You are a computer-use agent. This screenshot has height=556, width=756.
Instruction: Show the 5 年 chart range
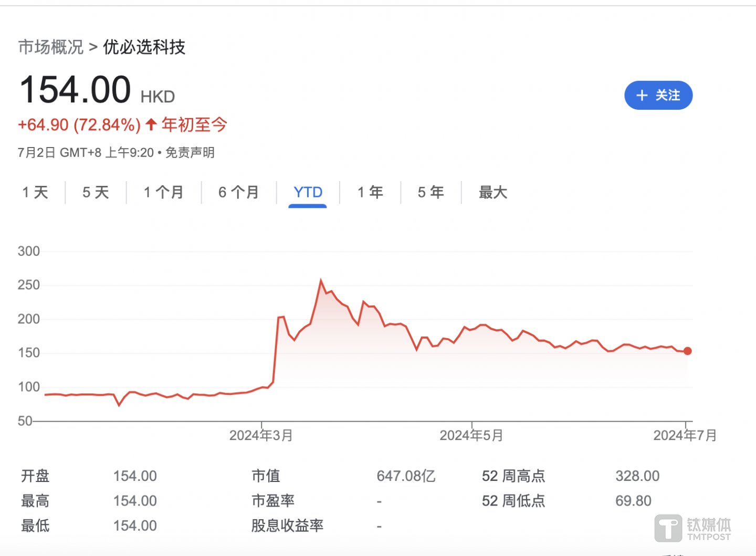tap(430, 192)
